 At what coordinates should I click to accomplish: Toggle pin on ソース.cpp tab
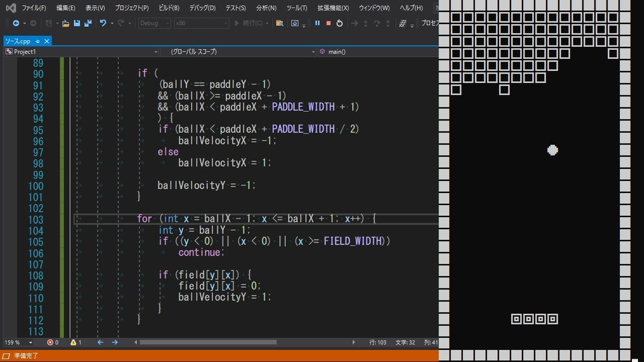(x=38, y=41)
